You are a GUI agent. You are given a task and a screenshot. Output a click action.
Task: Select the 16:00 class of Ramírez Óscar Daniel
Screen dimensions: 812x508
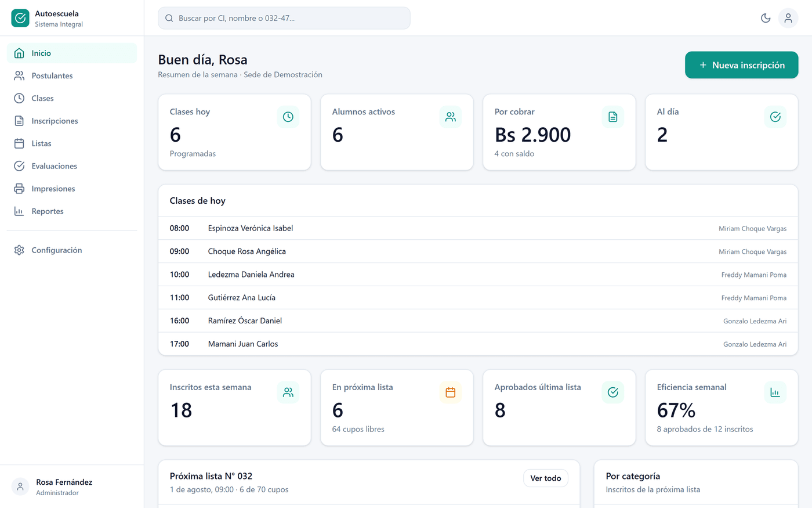tap(478, 321)
